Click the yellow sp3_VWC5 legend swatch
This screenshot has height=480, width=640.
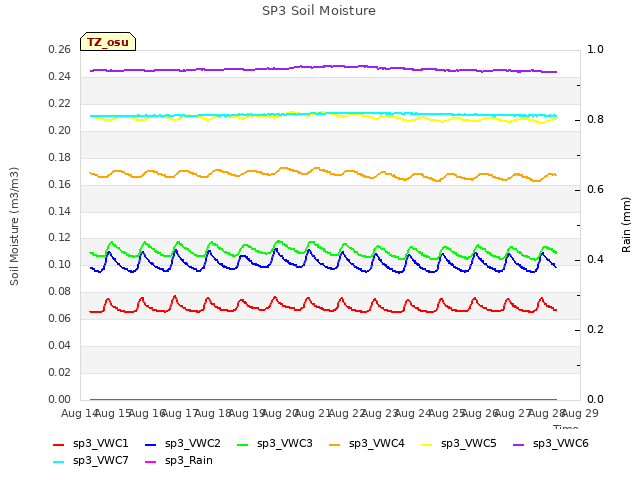[x=427, y=444]
